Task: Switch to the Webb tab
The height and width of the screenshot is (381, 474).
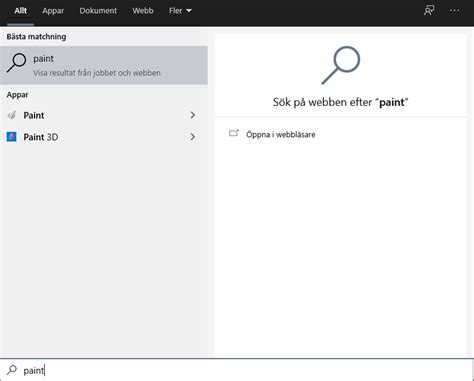Action: (x=143, y=11)
